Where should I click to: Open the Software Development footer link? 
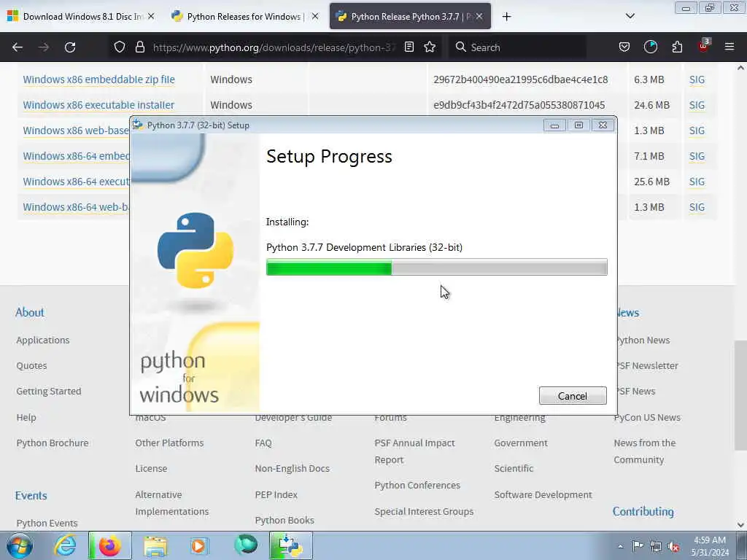tap(543, 495)
